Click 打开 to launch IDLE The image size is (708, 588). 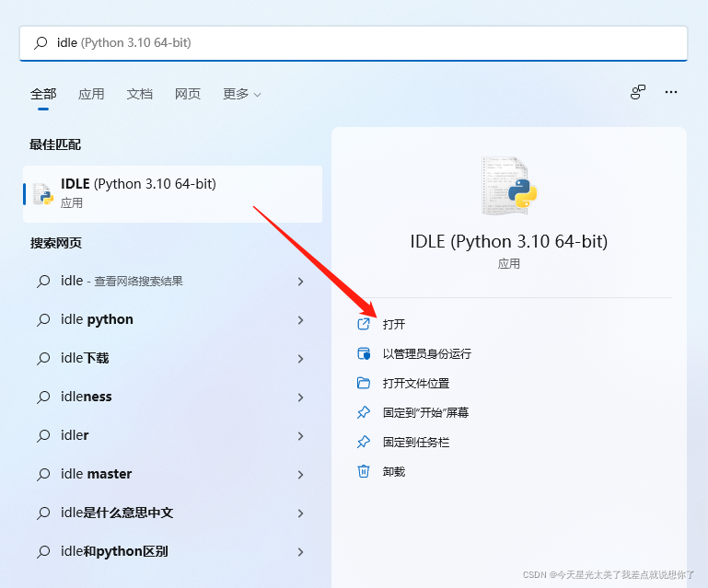coord(394,324)
